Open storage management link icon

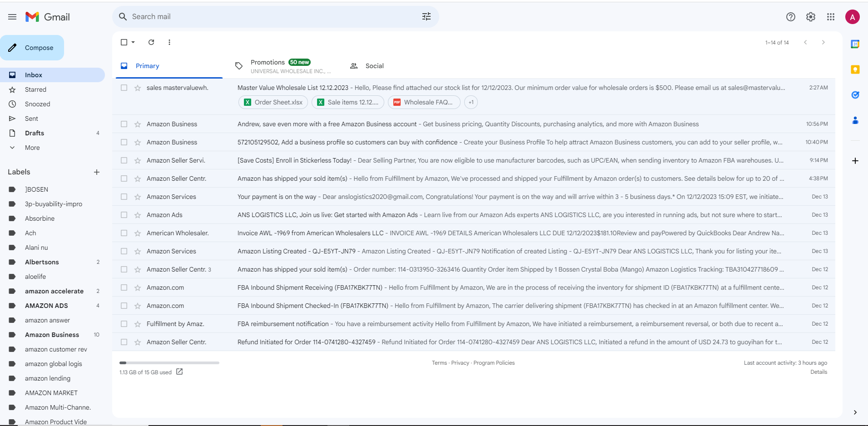tap(179, 372)
